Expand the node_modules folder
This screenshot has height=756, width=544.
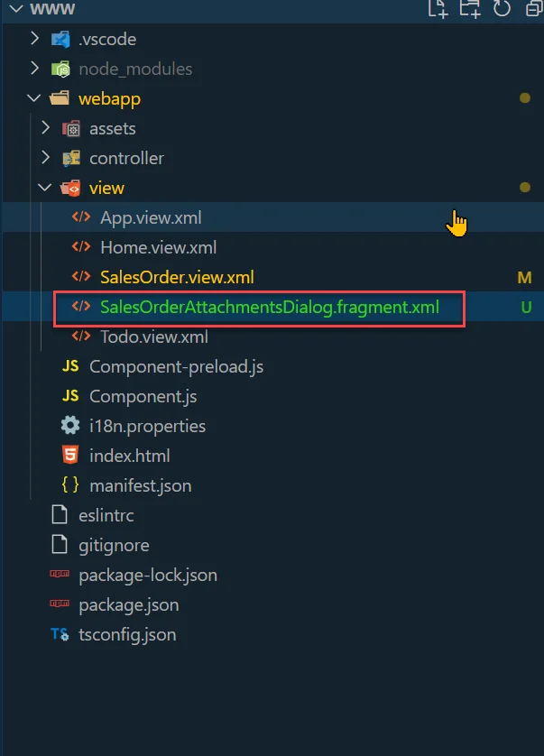(x=35, y=69)
